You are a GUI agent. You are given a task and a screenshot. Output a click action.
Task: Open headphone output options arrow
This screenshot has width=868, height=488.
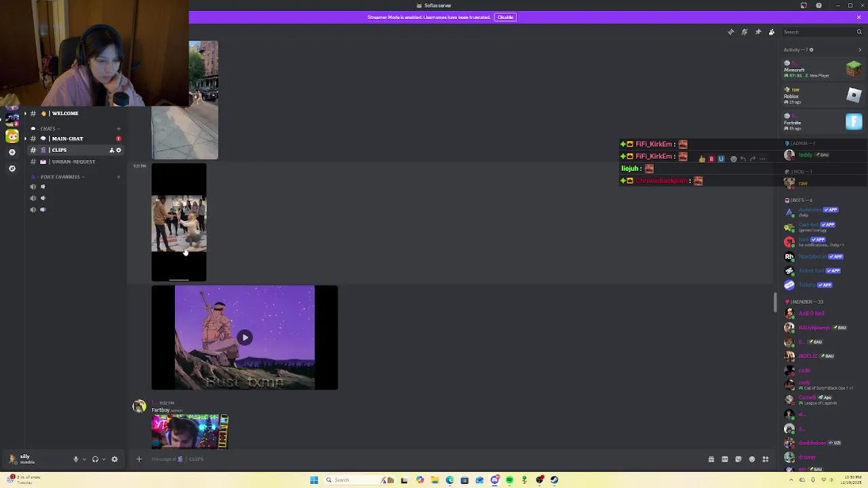tap(103, 459)
